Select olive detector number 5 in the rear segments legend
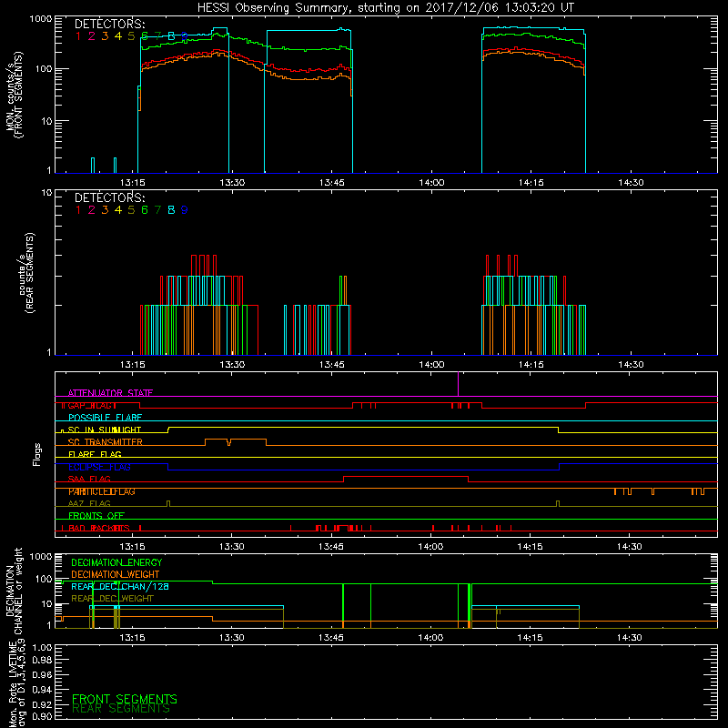Screen dimensions: 728x728 tap(131, 210)
